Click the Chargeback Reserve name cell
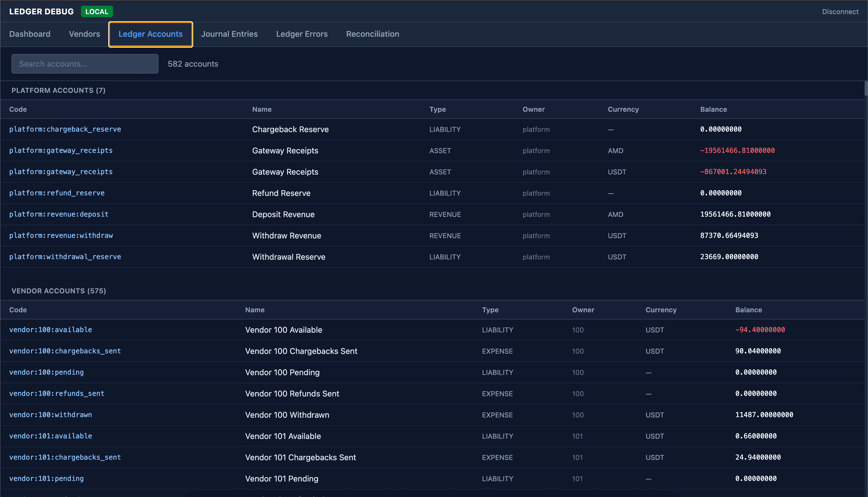The height and width of the screenshot is (497, 868). [290, 129]
